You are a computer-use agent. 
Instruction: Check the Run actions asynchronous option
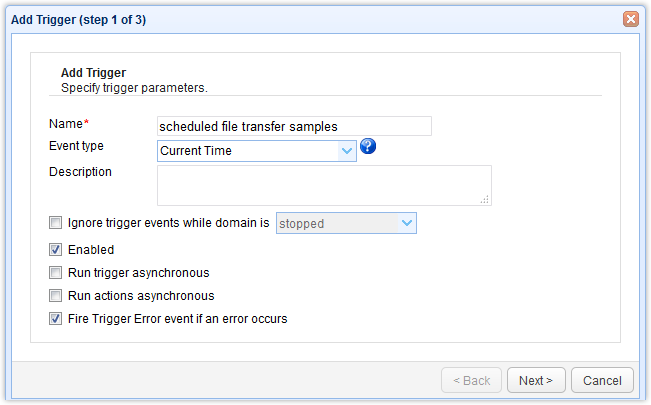[55, 296]
